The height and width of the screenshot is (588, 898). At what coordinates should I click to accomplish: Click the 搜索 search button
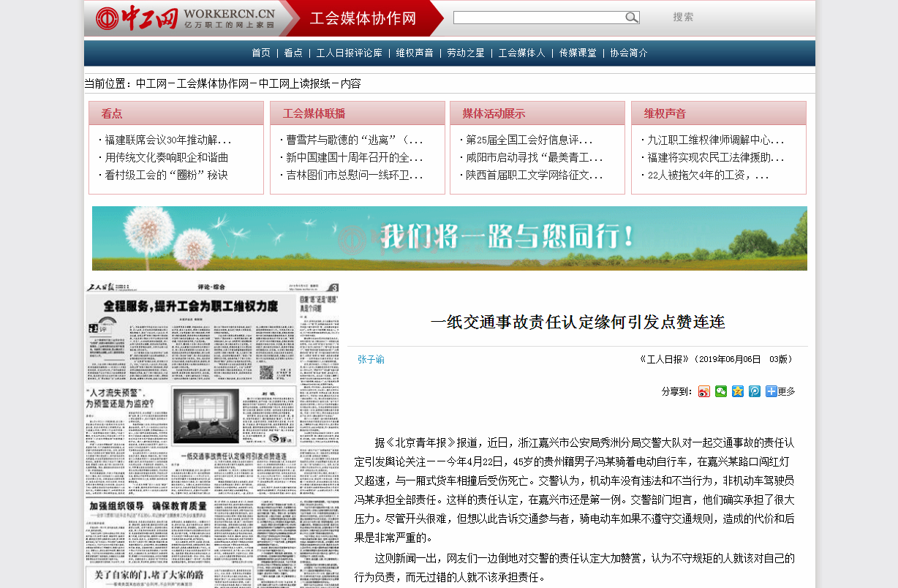pos(683,17)
